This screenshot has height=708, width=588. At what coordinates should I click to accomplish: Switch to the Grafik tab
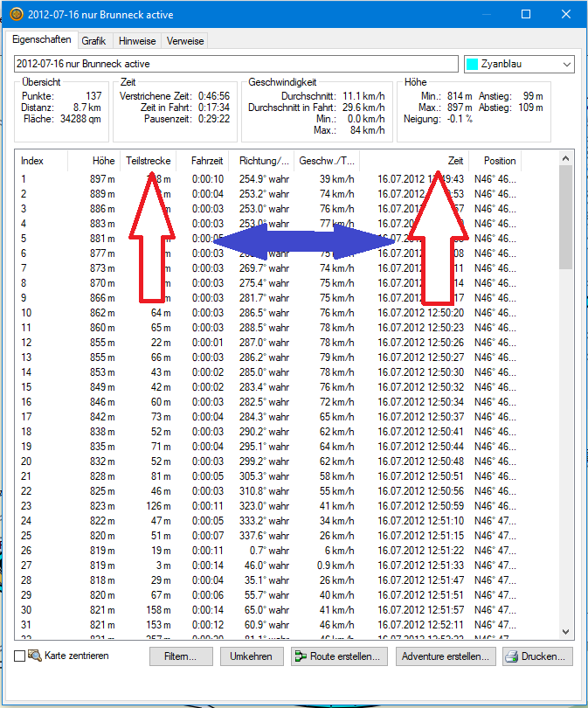click(x=93, y=41)
